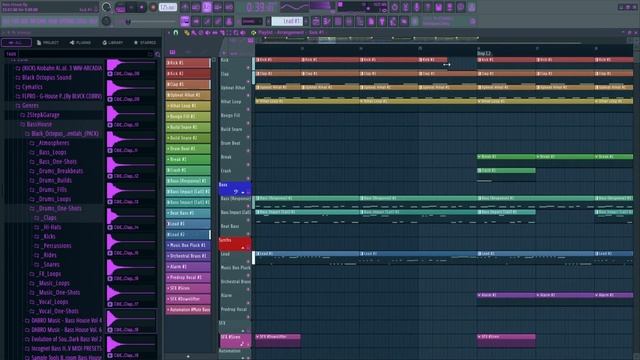This screenshot has height=360, width=640.
Task: Mute the Kick track
Action: (x=248, y=68)
